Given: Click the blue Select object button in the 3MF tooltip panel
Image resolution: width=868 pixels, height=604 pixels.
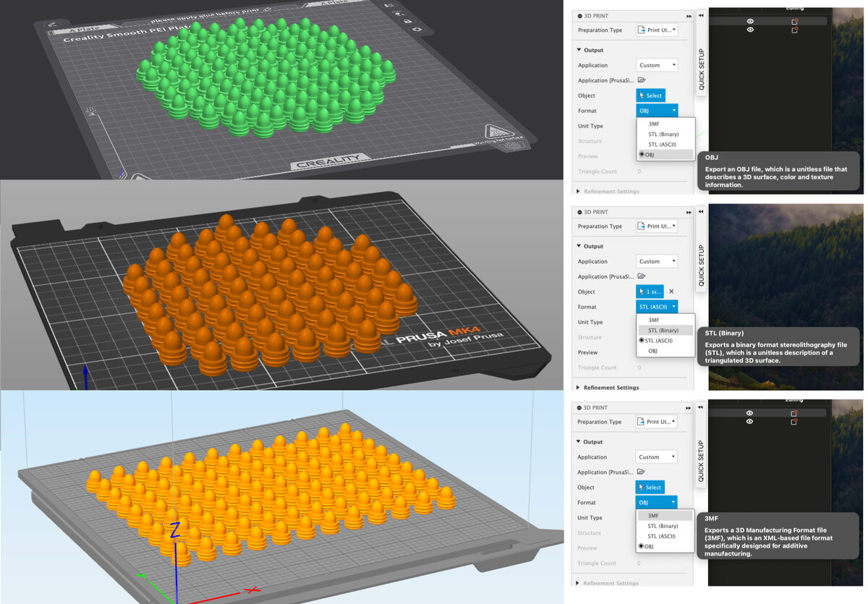Looking at the screenshot, I should pyautogui.click(x=650, y=487).
